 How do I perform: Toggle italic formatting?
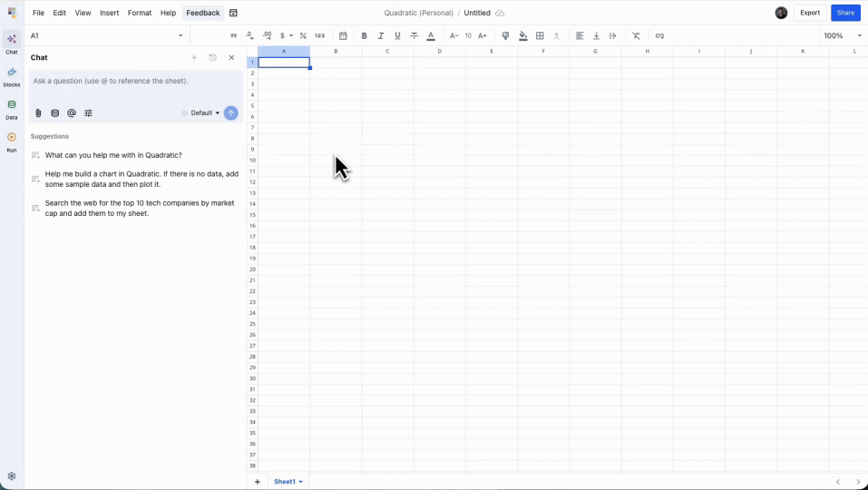click(381, 36)
